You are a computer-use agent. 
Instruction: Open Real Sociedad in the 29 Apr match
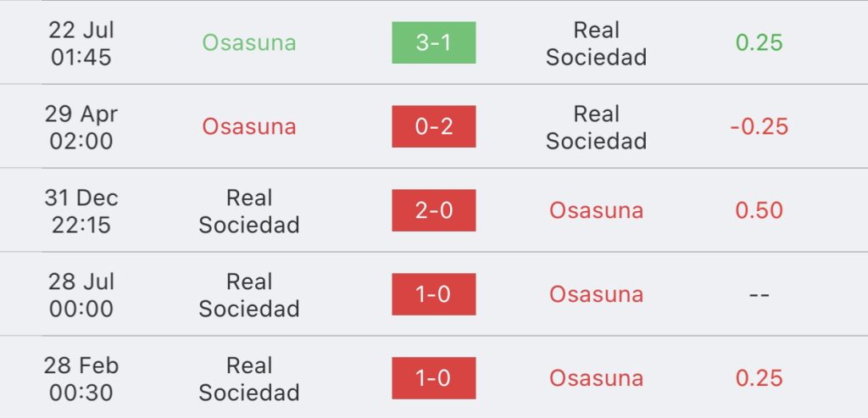(596, 127)
